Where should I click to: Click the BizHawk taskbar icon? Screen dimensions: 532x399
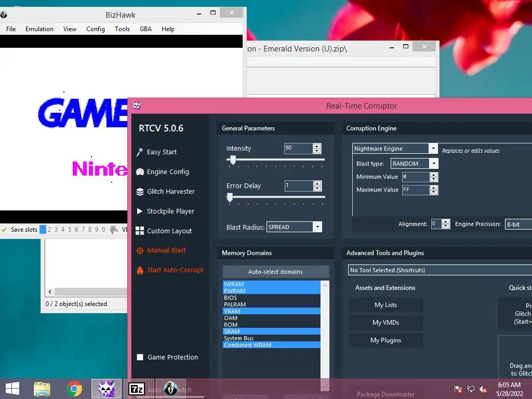(170, 389)
